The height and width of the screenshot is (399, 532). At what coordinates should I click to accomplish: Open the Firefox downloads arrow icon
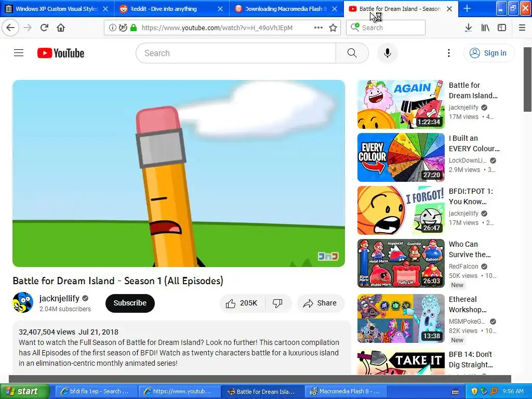click(x=468, y=28)
